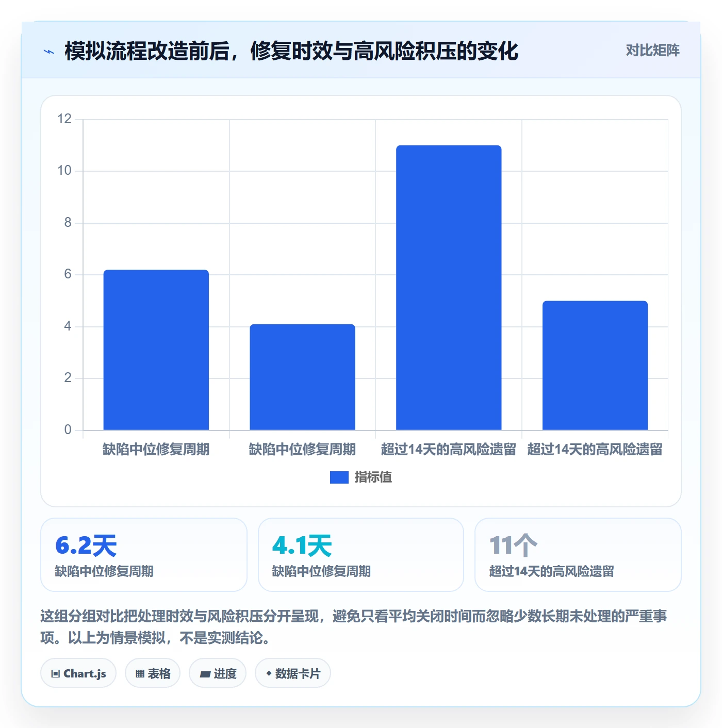The image size is (722, 728).
Task: Click the "4.1天" stat value
Action: [x=302, y=545]
